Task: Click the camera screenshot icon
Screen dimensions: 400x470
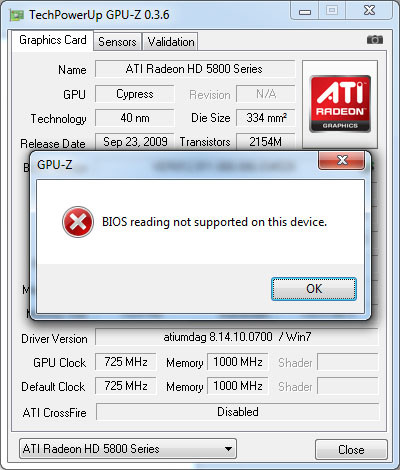Action: point(375,40)
